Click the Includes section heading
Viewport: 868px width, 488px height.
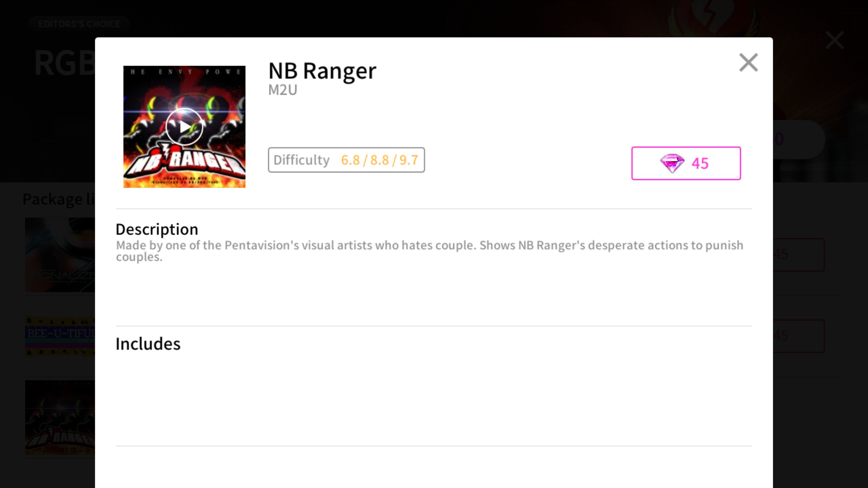[148, 344]
